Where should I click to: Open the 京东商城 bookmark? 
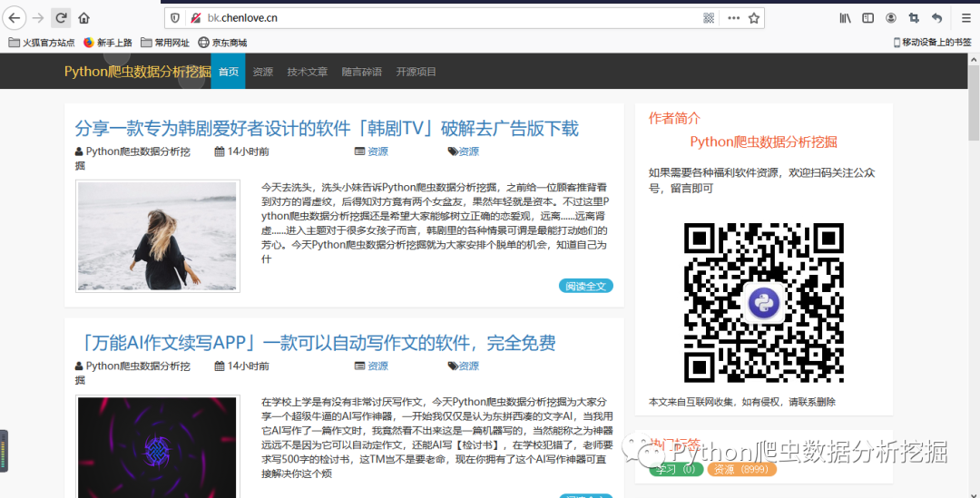[x=222, y=43]
